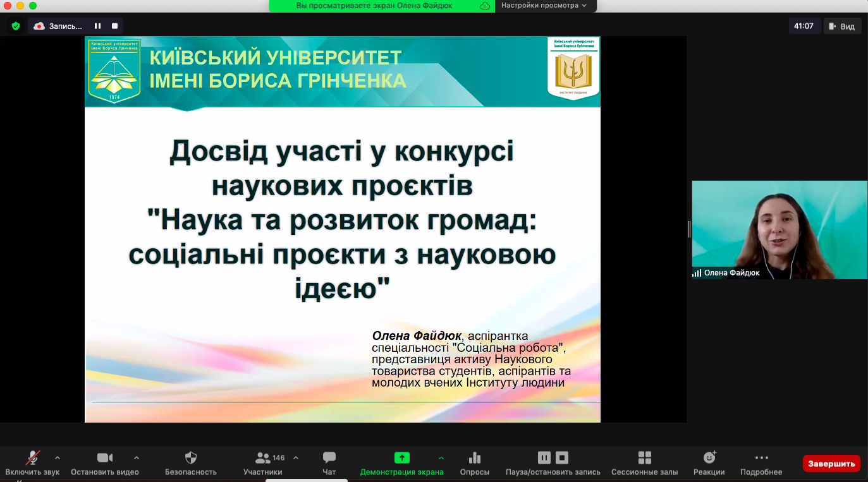Open the Чат chat panel

[x=329, y=458]
